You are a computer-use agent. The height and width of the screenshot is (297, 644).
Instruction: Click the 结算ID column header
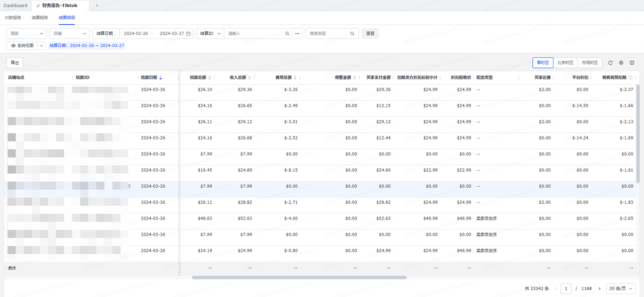pos(83,78)
